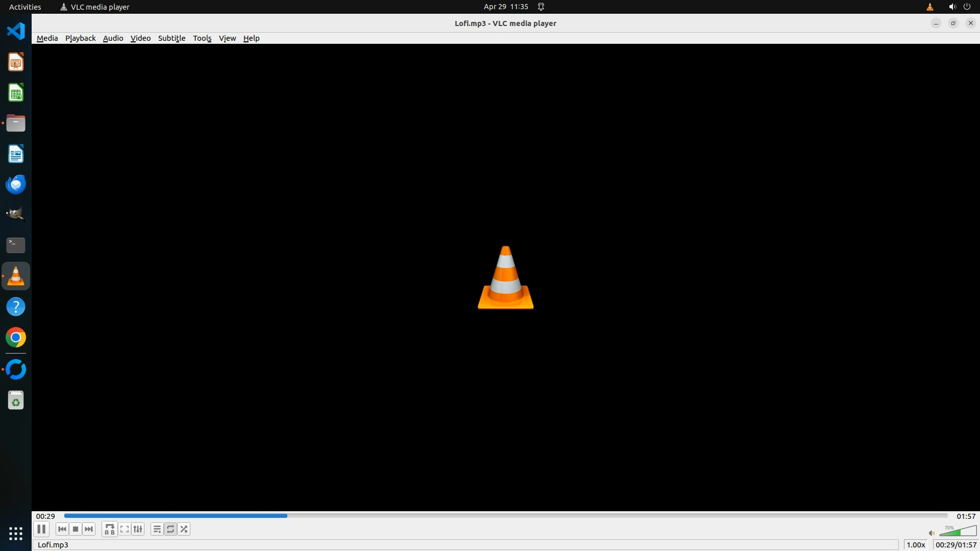Seek by clicking the playback progress bar
Viewport: 980px width, 551px height.
pos(505,516)
